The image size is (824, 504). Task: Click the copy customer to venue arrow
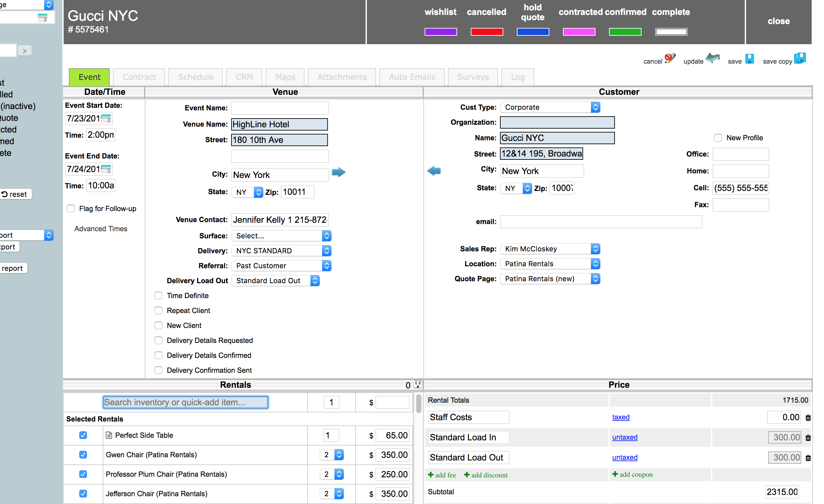[434, 171]
